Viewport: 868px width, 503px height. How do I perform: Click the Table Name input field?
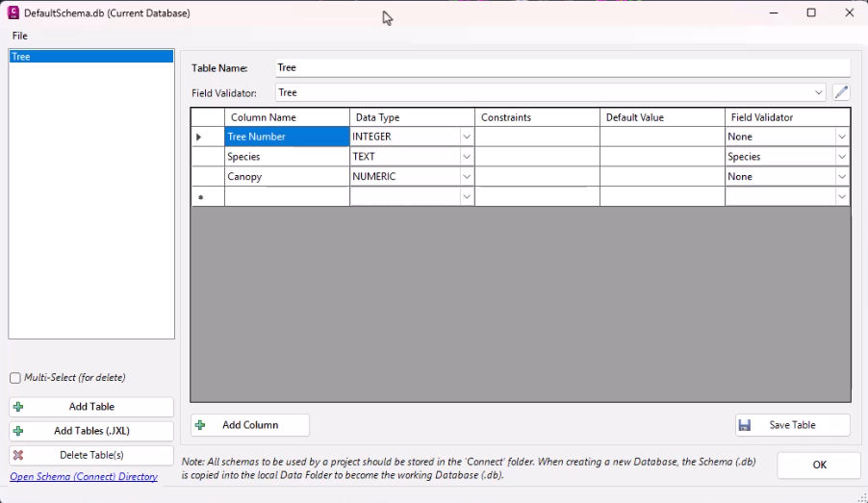tap(562, 68)
